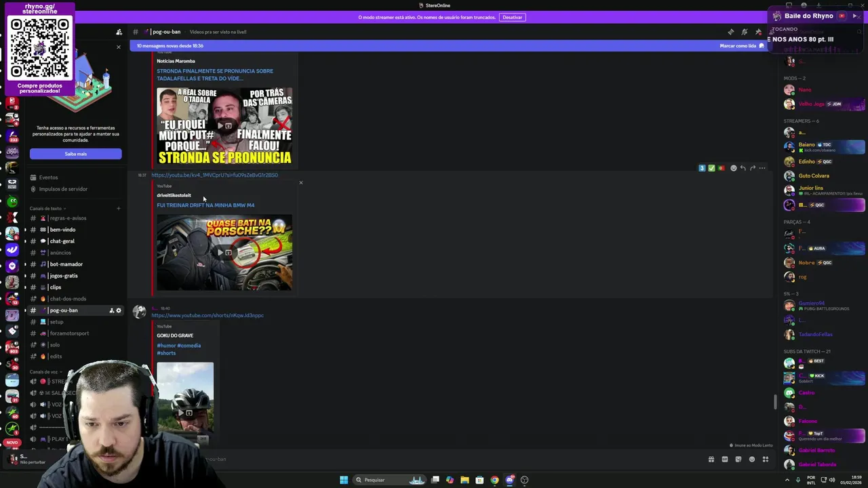Viewport: 868px width, 488px height.
Task: Open Task View in taskbar
Action: (435, 480)
